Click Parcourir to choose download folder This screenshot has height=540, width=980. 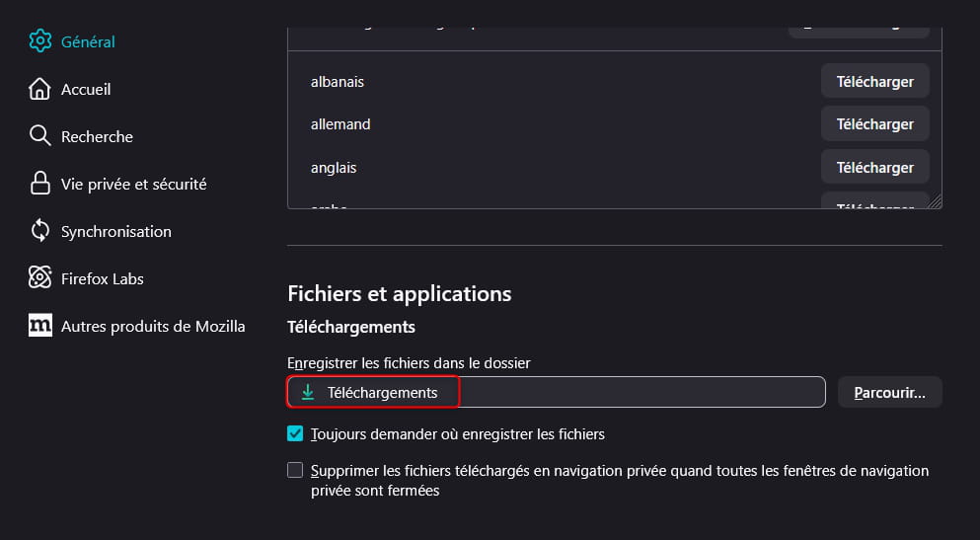pos(889,393)
